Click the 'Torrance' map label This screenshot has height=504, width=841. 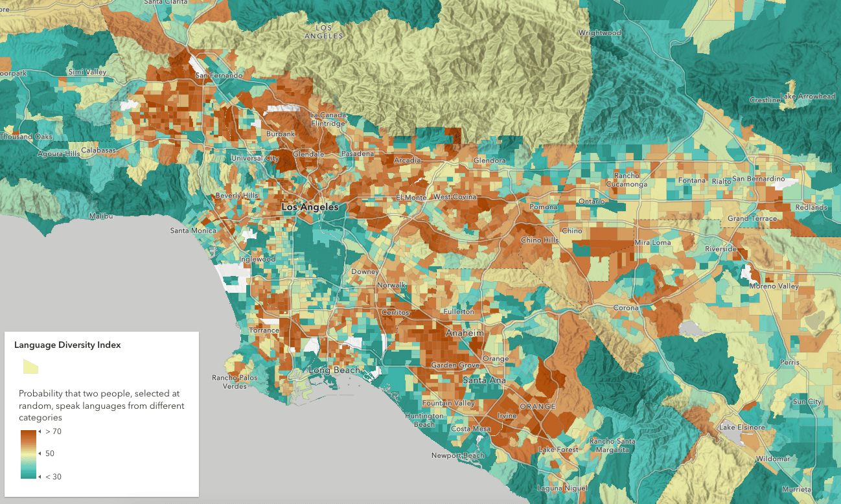pyautogui.click(x=264, y=330)
